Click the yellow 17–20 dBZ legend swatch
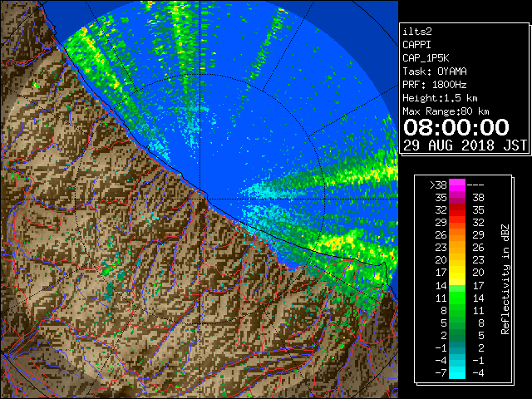 tap(457, 273)
